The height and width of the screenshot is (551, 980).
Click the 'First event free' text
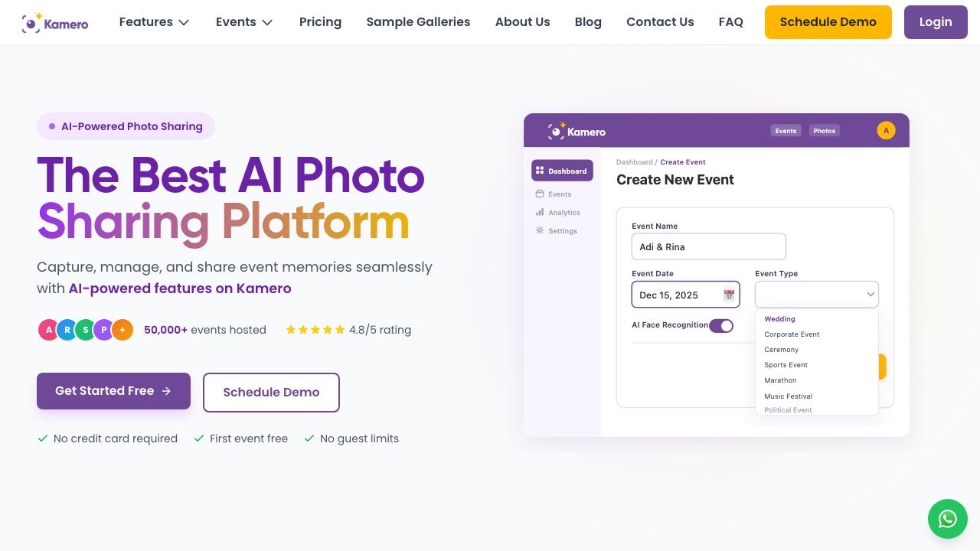point(249,439)
